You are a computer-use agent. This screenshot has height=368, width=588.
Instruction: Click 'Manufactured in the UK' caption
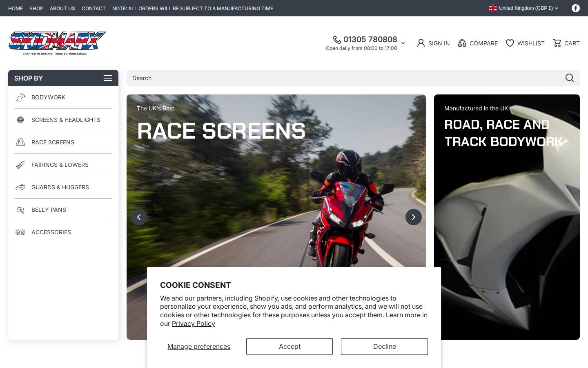click(x=476, y=108)
